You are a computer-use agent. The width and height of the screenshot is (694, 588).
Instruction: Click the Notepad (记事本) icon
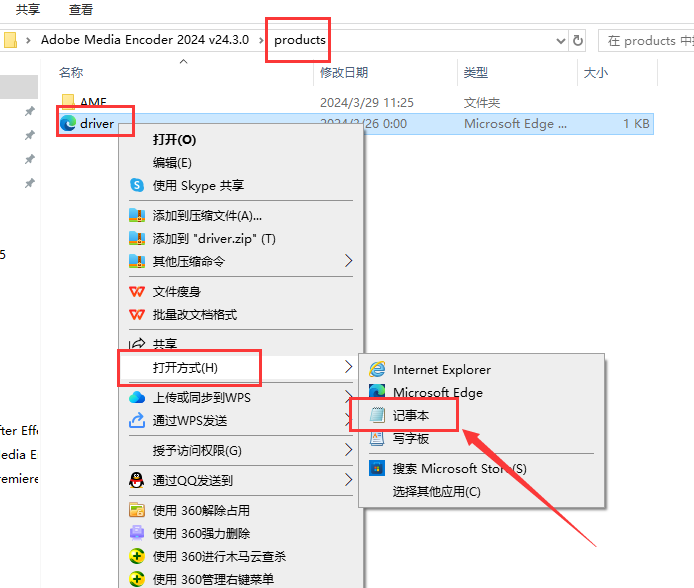click(x=377, y=415)
